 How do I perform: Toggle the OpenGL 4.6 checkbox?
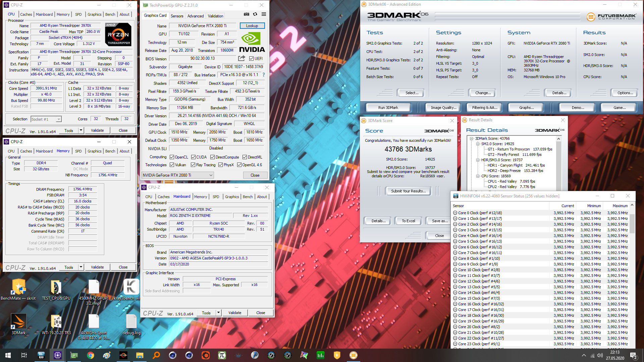239,165
